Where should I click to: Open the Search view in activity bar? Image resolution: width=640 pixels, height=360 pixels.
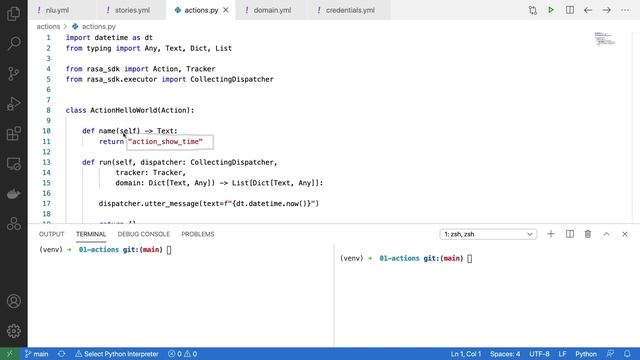[x=13, y=43]
